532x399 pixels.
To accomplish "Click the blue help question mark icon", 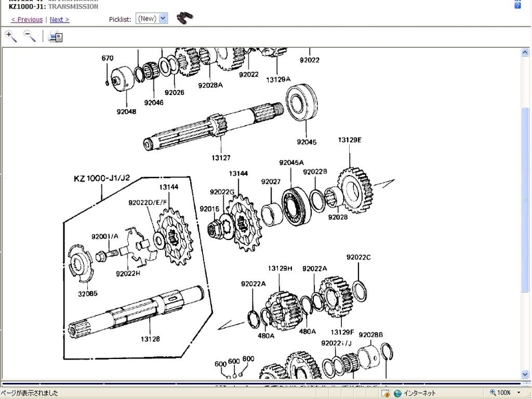I will [517, 5].
